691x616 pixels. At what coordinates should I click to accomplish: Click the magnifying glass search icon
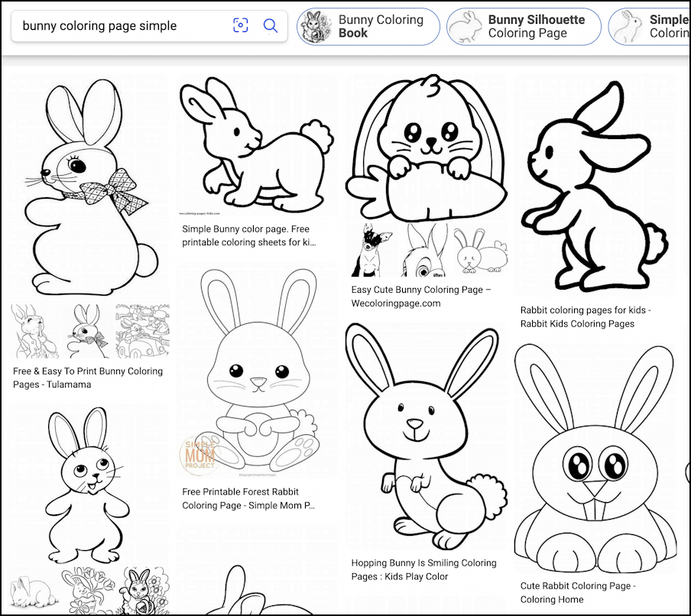coord(271,26)
